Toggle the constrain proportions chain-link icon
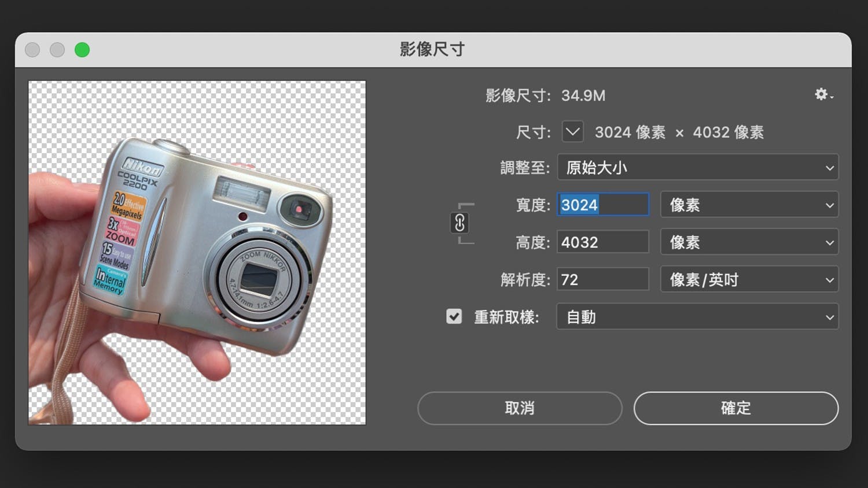The width and height of the screenshot is (868, 488). coord(459,223)
